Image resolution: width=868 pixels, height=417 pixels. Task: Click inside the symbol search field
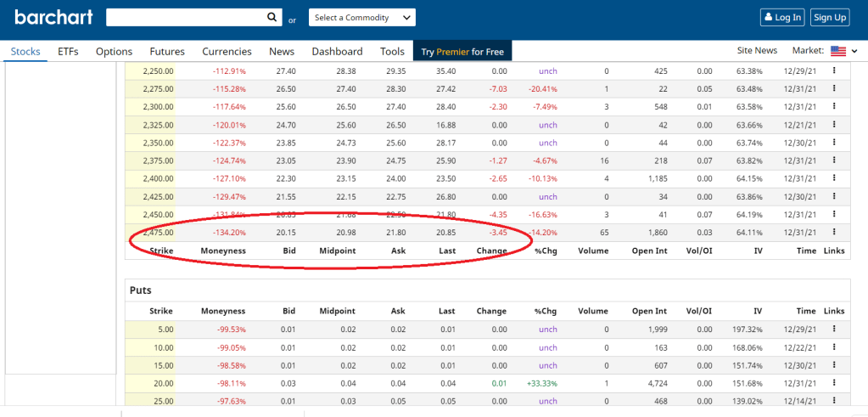click(x=182, y=17)
